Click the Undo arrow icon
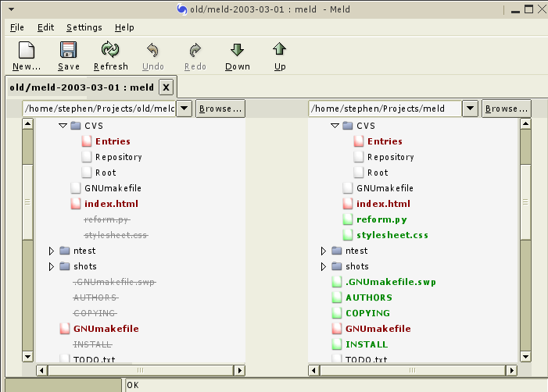548x392 pixels. point(152,50)
